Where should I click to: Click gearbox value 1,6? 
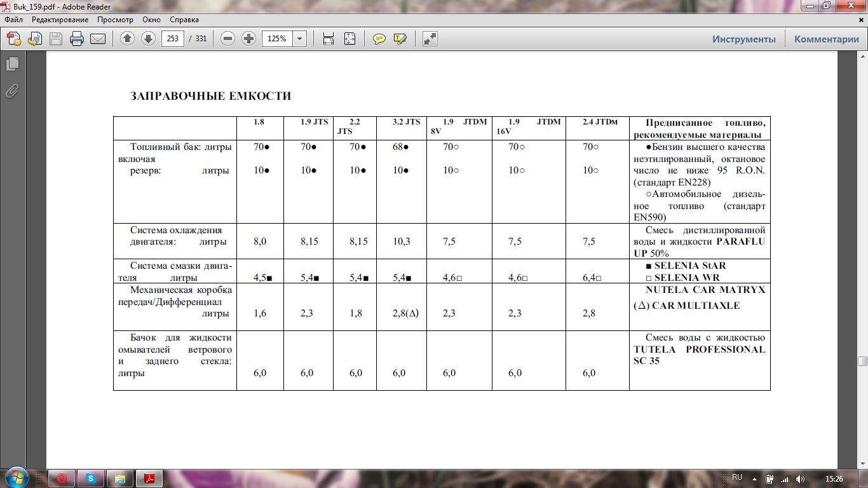pos(260,314)
